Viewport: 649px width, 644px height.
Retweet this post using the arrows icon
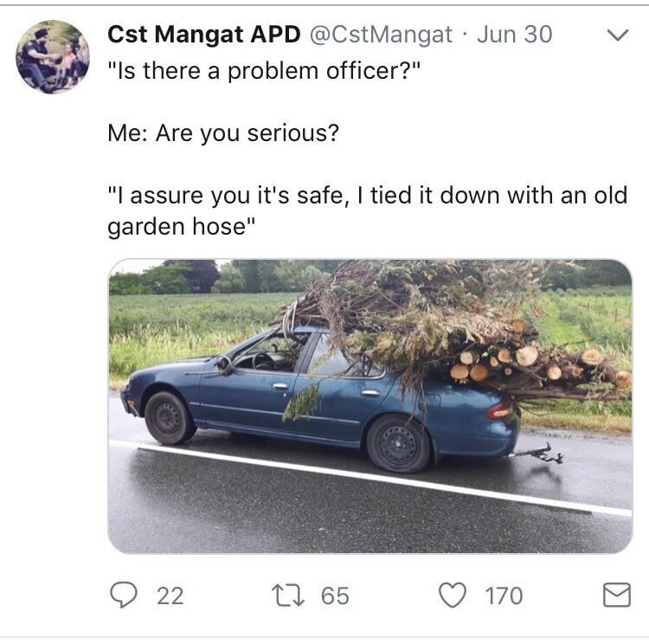[287, 596]
